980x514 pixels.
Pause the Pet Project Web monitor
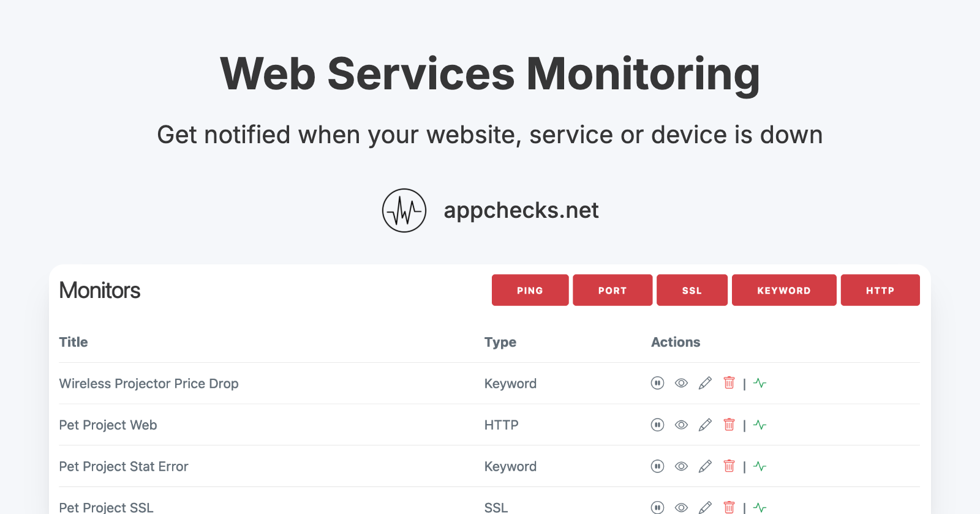[x=657, y=424]
